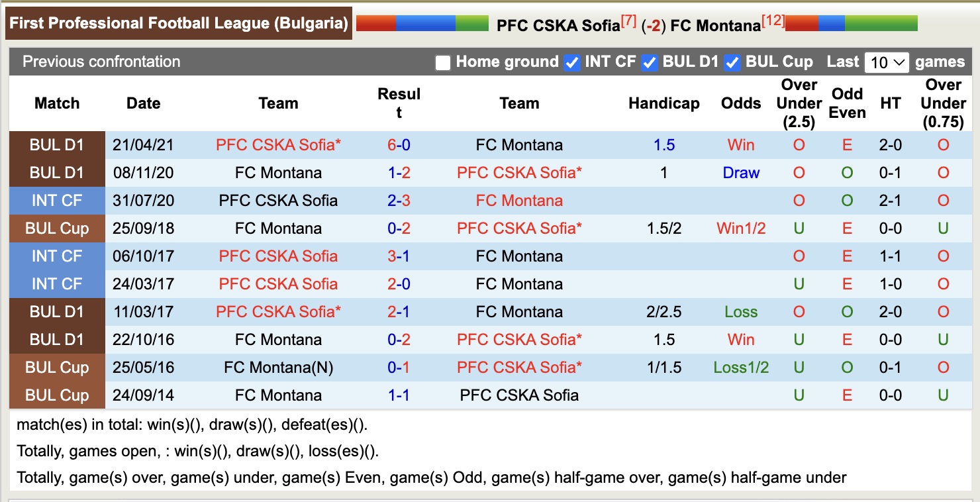
Task: Click the "Draw" odds link for 08/11/20
Action: [741, 172]
